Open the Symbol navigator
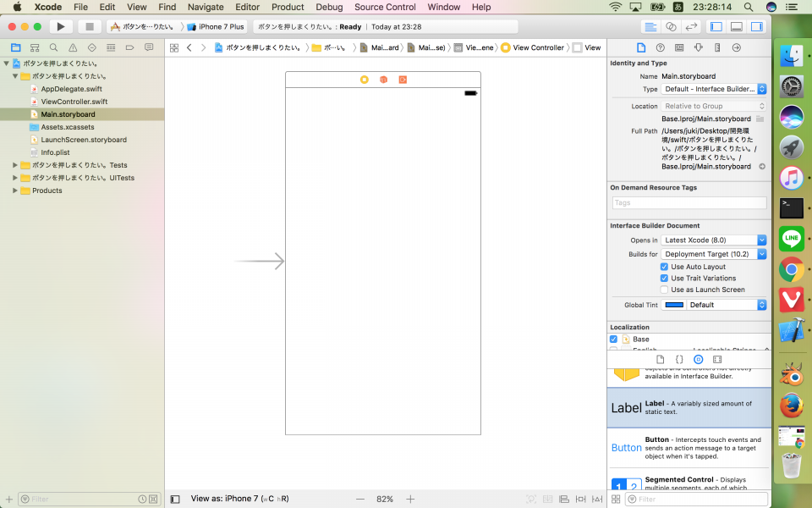812x508 pixels. (35, 47)
